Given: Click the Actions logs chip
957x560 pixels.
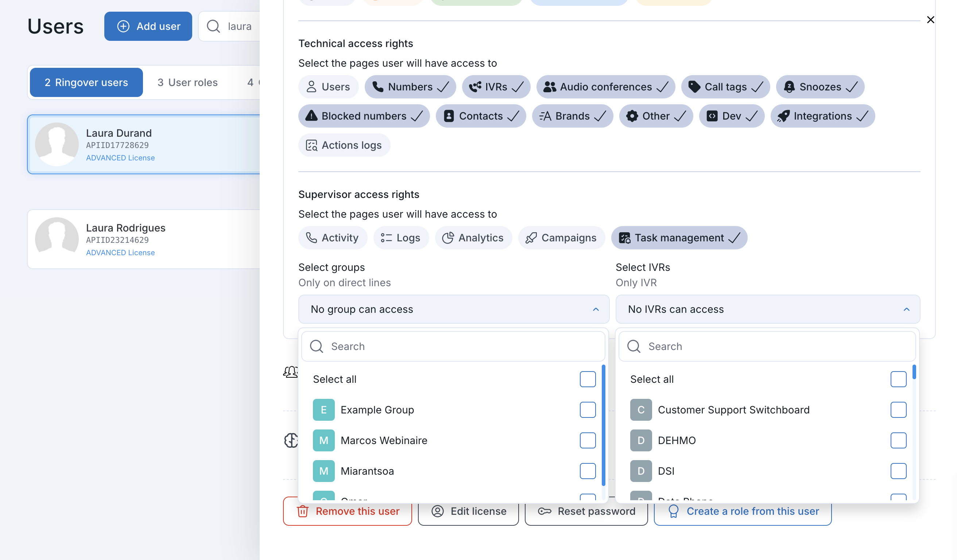Looking at the screenshot, I should point(344,145).
